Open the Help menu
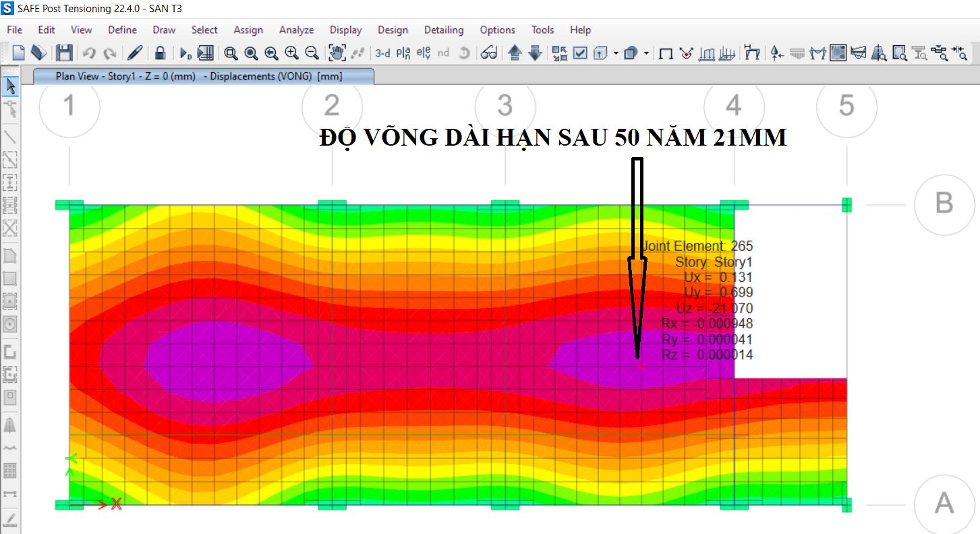The width and height of the screenshot is (980, 534). (580, 30)
